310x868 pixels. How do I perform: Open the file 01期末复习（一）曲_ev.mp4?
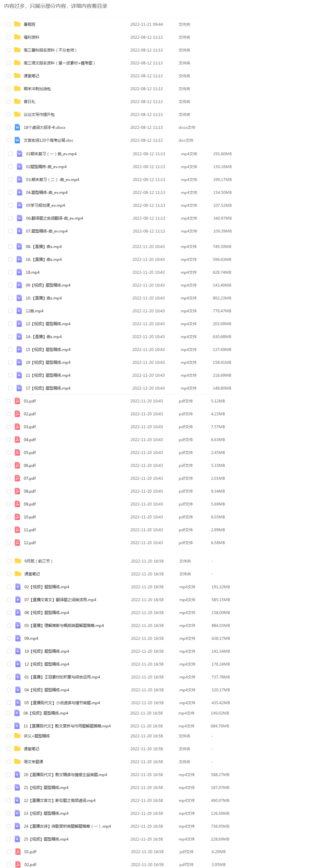click(51, 154)
